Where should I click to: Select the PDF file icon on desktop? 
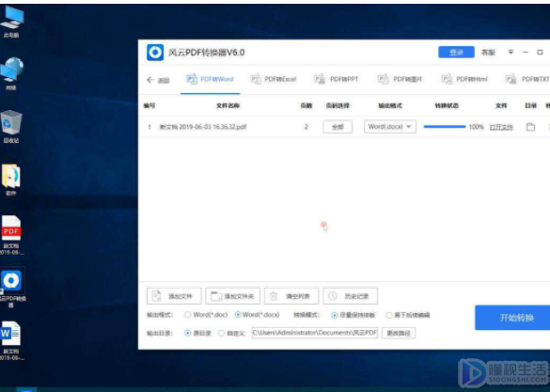click(x=11, y=236)
